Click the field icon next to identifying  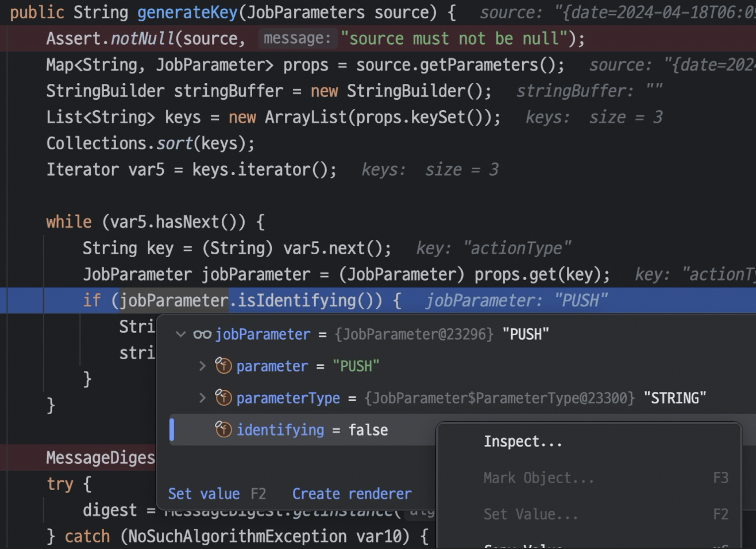[223, 429]
